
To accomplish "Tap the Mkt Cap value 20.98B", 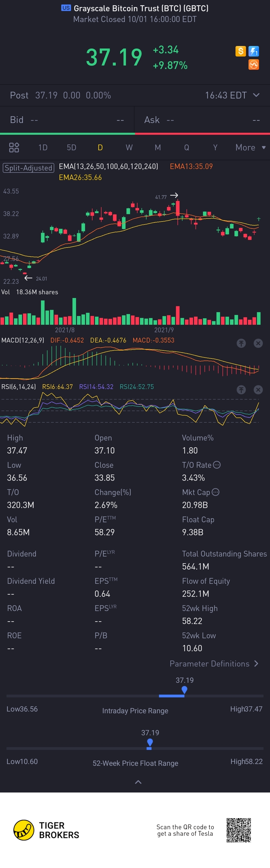I will (x=195, y=505).
